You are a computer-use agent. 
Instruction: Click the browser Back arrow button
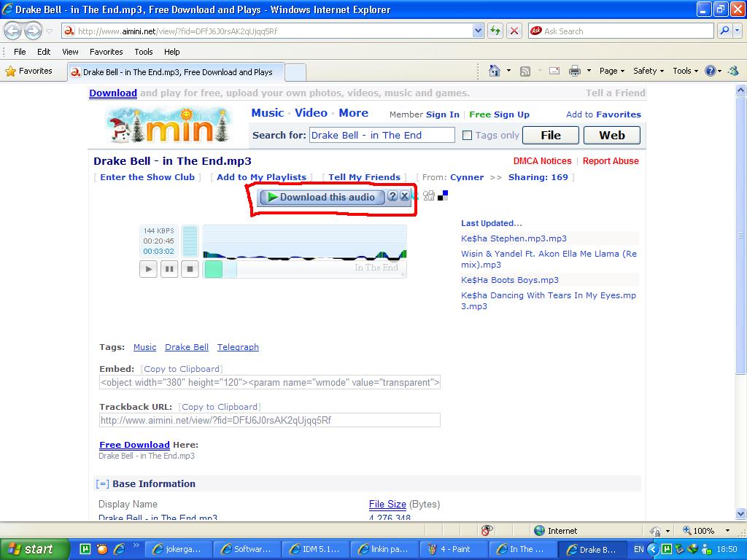[13, 31]
